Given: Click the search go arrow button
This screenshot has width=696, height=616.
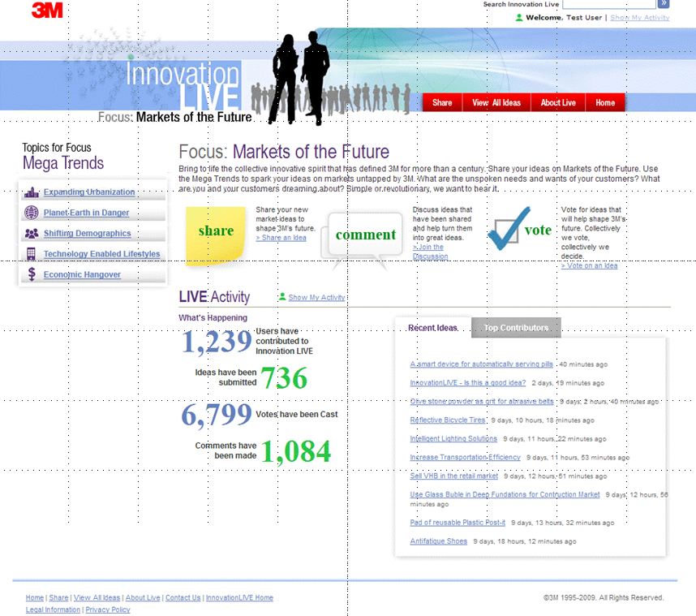Looking at the screenshot, I should click(x=664, y=3).
